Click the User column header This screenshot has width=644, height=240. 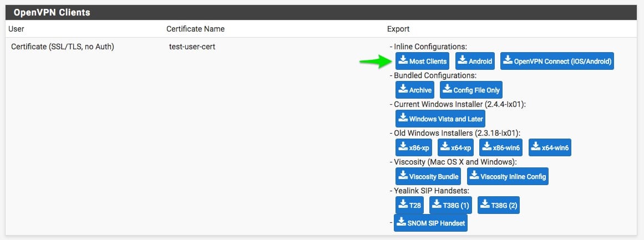[16, 29]
